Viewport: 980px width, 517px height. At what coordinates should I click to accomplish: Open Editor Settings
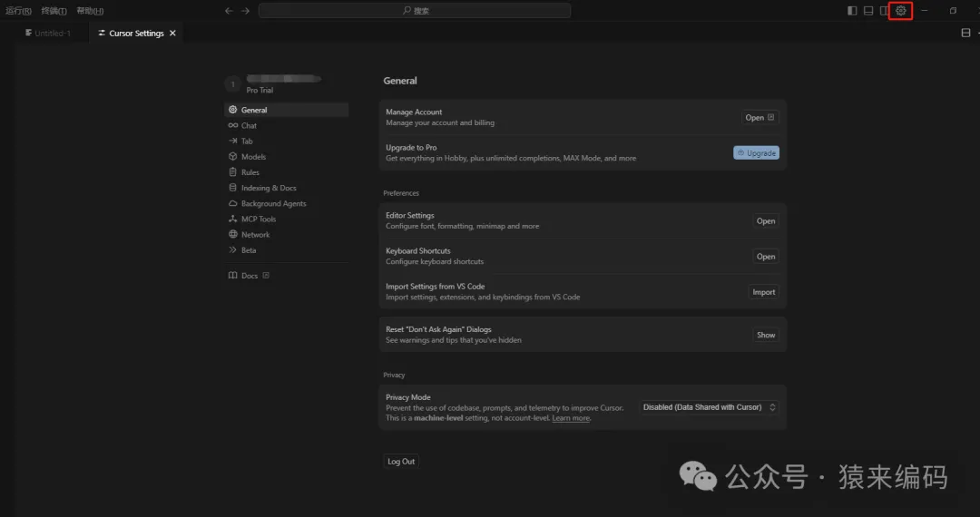pos(766,221)
